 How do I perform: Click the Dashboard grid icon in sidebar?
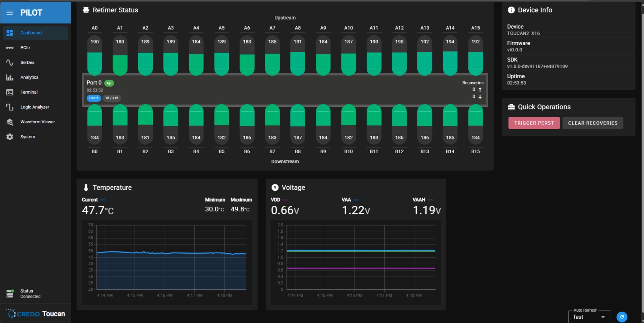10,33
